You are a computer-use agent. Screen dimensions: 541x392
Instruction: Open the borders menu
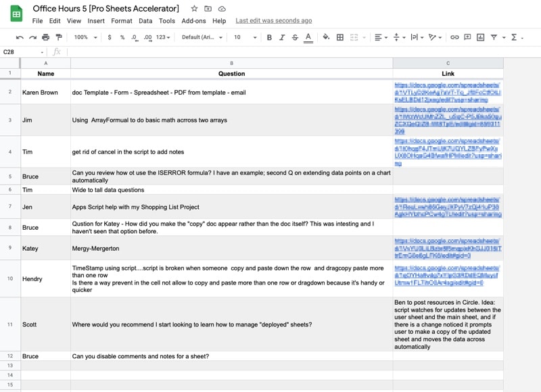click(x=340, y=37)
